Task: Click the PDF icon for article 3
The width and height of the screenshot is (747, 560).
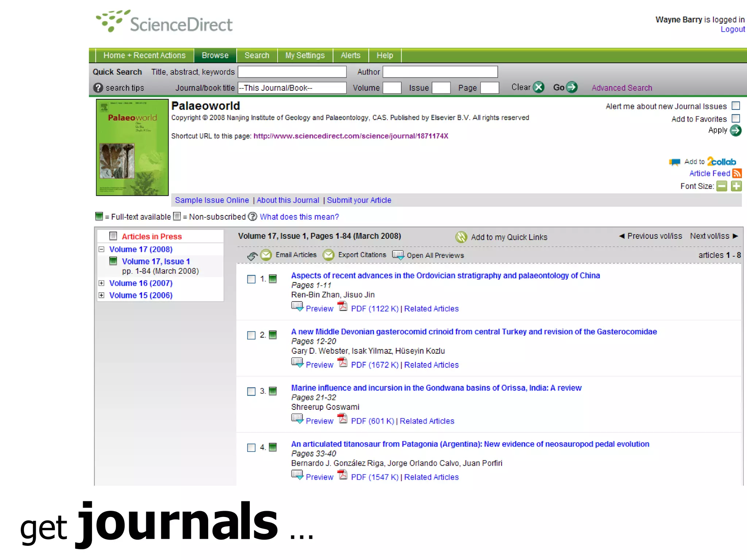Action: [342, 419]
